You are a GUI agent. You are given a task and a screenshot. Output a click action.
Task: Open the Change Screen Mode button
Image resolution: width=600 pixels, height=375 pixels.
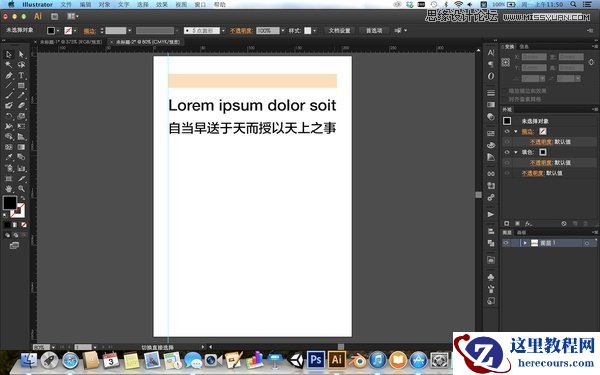(14, 245)
